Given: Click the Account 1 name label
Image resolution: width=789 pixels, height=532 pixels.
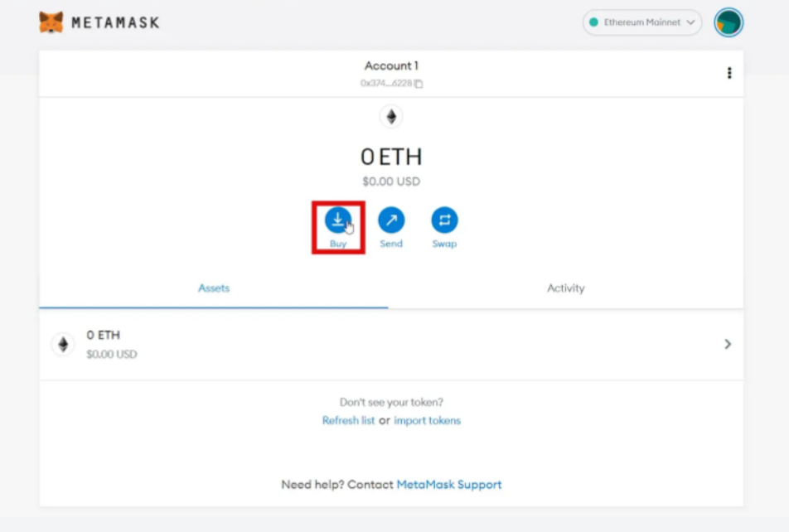Looking at the screenshot, I should (391, 65).
